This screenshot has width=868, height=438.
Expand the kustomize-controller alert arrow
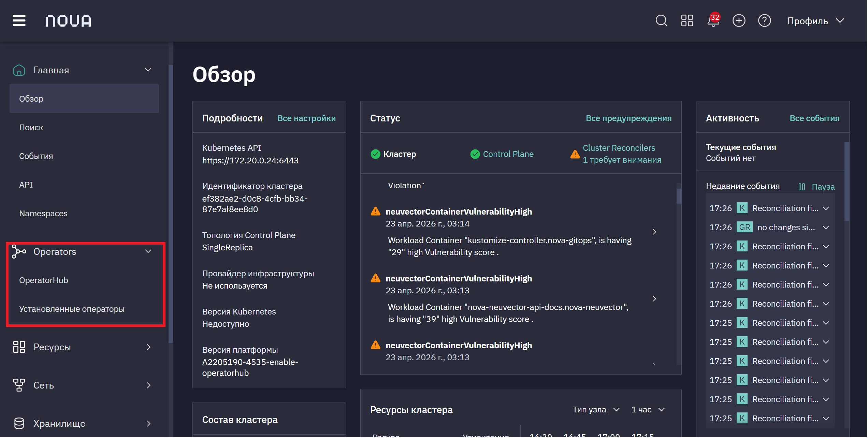(654, 232)
